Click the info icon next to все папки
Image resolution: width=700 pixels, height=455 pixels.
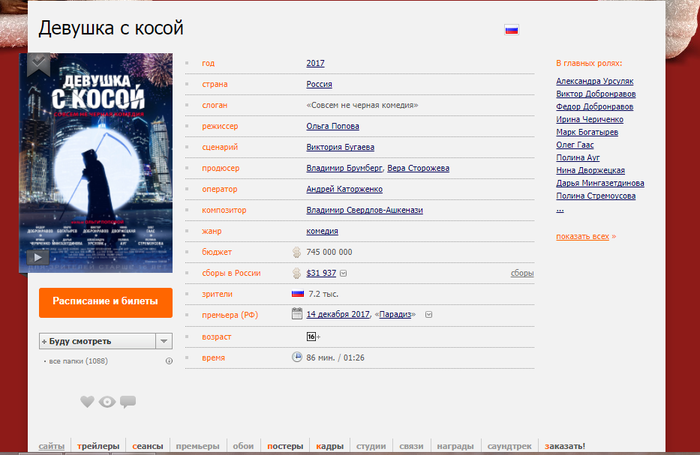coord(169,360)
